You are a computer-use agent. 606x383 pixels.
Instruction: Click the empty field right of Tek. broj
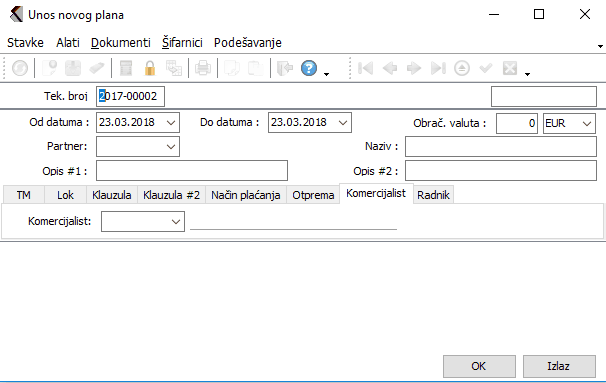[x=544, y=96]
